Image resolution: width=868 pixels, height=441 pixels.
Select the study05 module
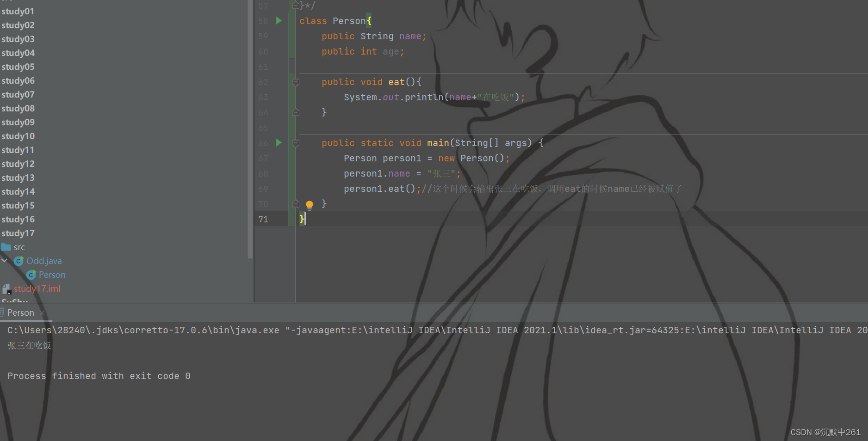18,67
